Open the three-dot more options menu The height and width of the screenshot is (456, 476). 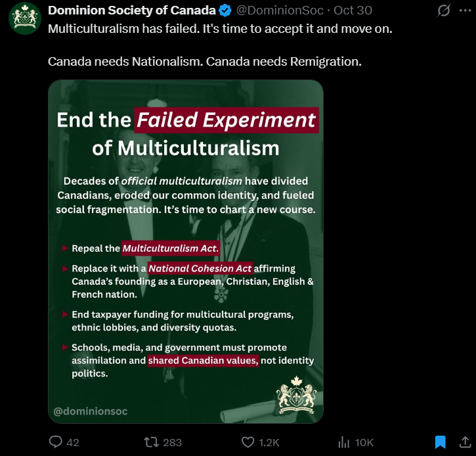coord(464,11)
